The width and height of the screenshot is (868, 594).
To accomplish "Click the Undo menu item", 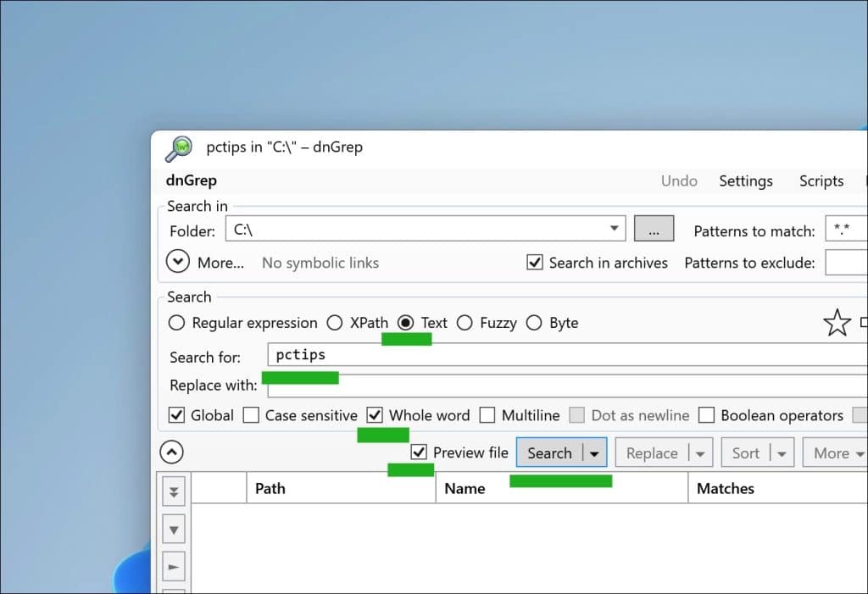I will (679, 181).
